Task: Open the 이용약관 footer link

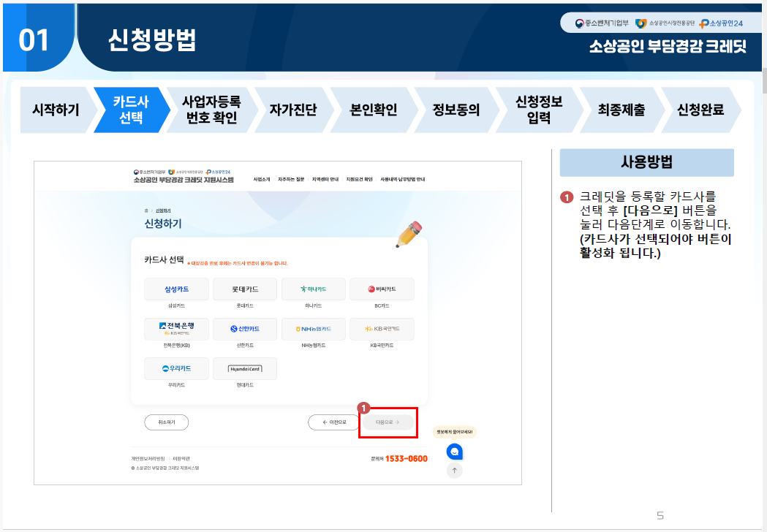Action: click(181, 459)
